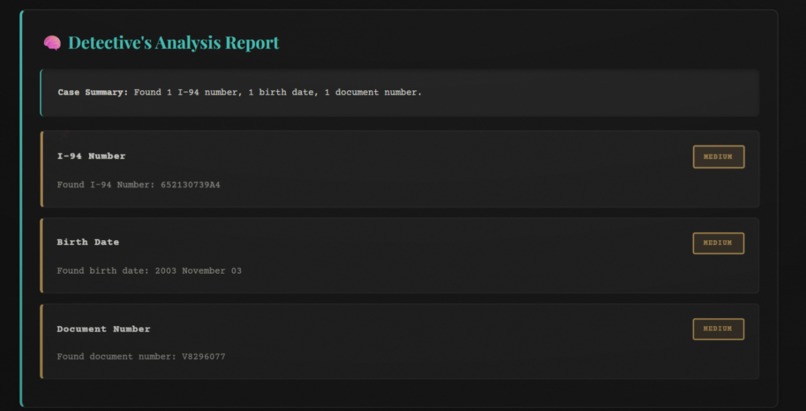Click the MEDIUM badge for I-94 Number
806x411 pixels.
[718, 157]
